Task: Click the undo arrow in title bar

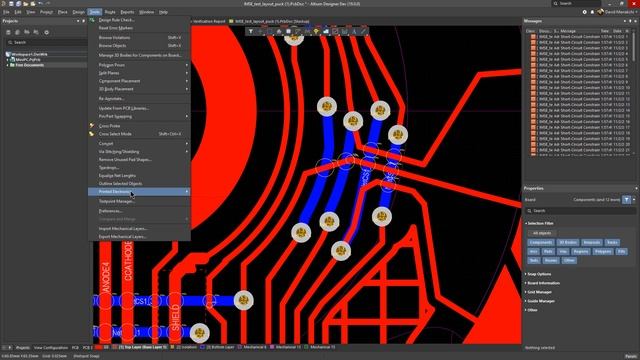Action: click(41, 4)
